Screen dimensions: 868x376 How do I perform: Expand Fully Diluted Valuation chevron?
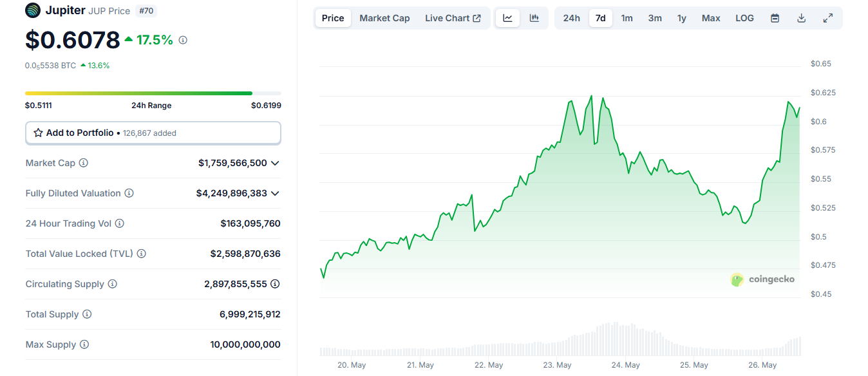[275, 193]
